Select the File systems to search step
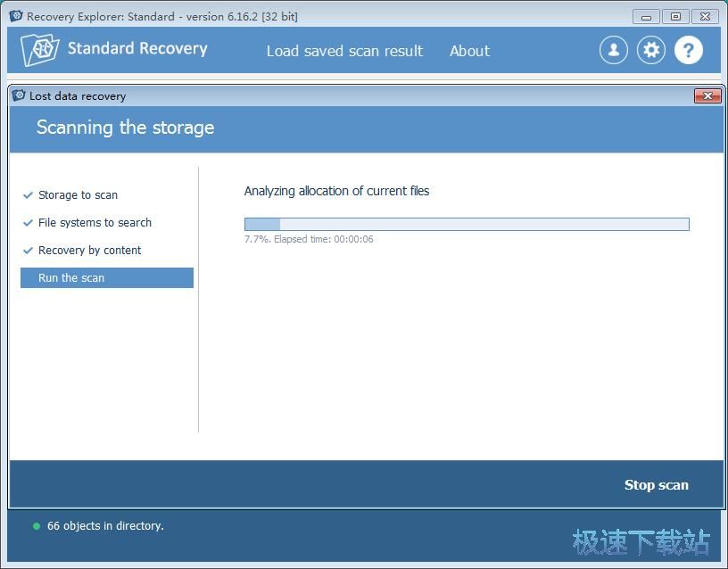Viewport: 728px width, 569px height. coord(95,223)
